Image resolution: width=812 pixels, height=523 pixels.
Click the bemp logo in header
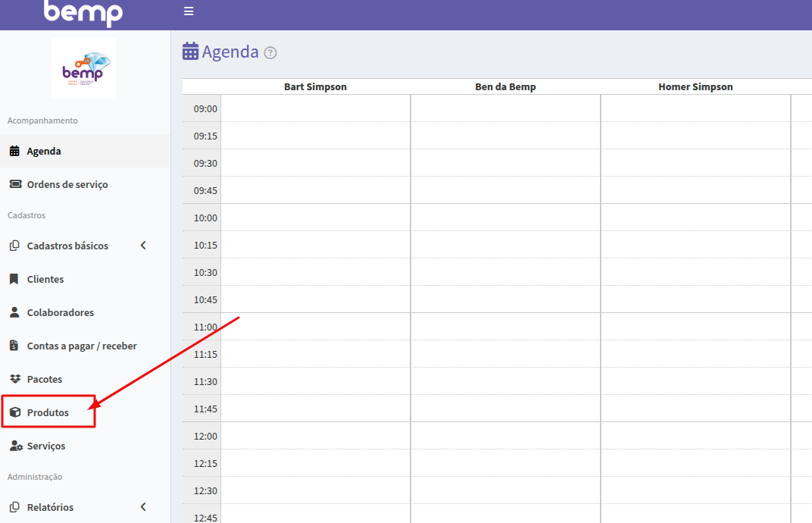(83, 13)
